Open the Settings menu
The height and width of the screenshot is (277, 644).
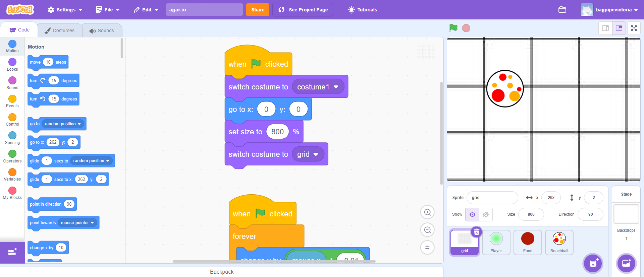point(65,10)
